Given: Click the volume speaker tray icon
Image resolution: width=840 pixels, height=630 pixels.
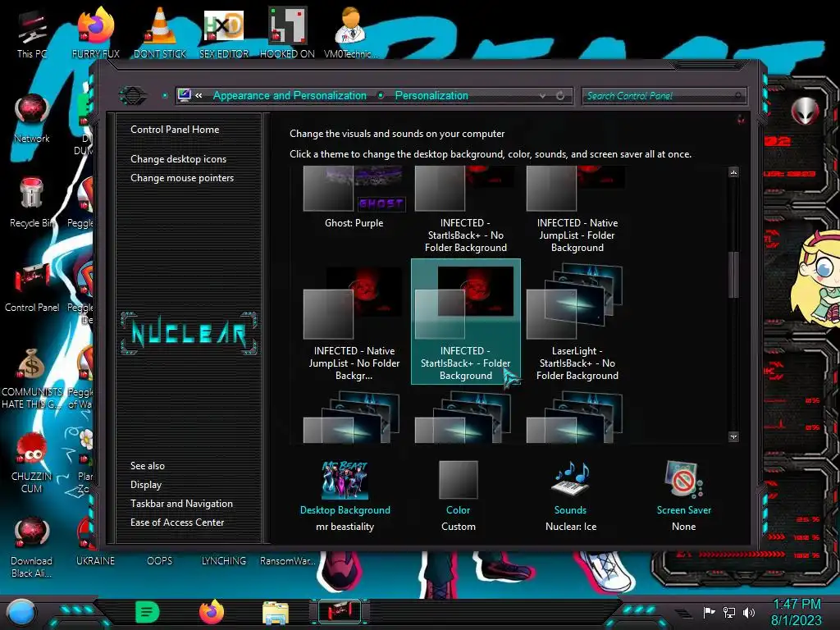Looking at the screenshot, I should [749, 612].
